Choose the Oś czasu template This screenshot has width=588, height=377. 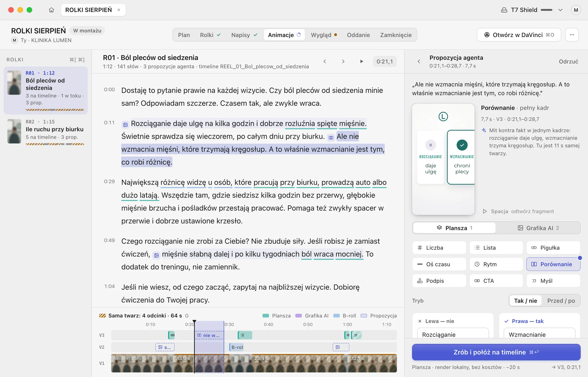pyautogui.click(x=439, y=264)
